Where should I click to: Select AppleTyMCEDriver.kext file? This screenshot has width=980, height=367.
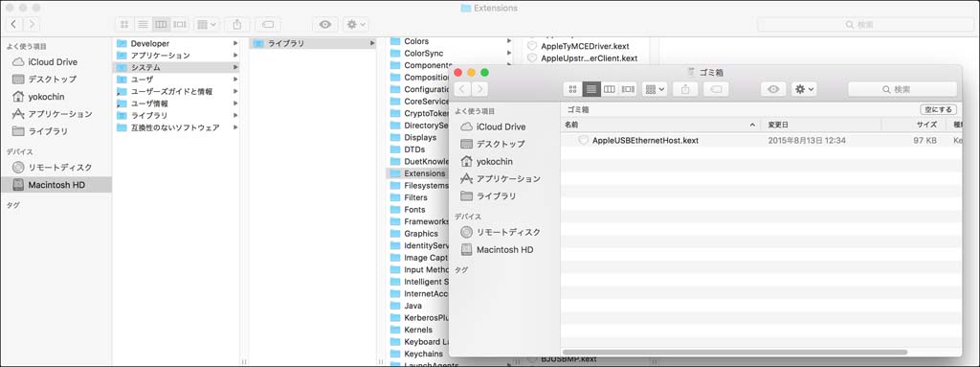click(x=585, y=46)
